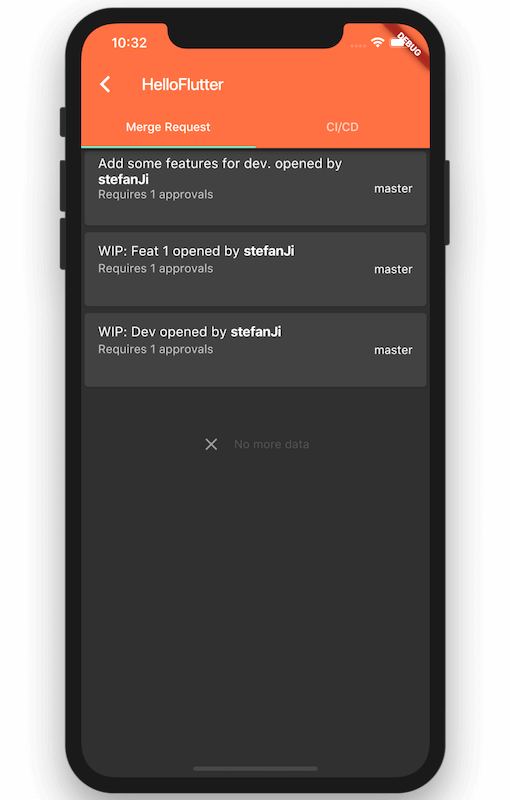Open the WIP: Dev merge request
510x800 pixels.
click(255, 350)
